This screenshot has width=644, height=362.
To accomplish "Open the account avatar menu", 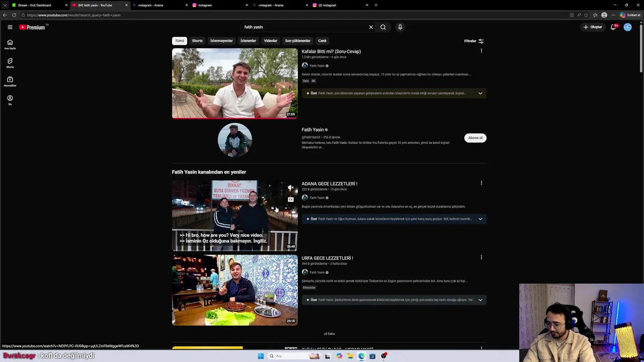I will [627, 27].
